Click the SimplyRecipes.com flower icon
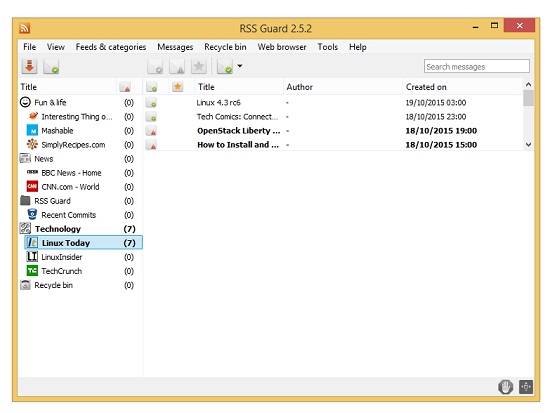Image resolution: width=550 pixels, height=413 pixels. pos(32,144)
